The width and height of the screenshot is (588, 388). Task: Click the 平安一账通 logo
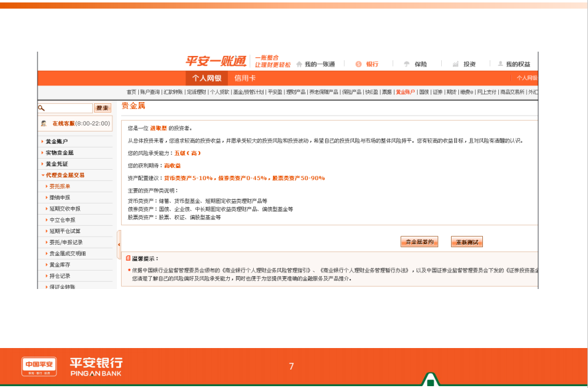[x=216, y=61]
